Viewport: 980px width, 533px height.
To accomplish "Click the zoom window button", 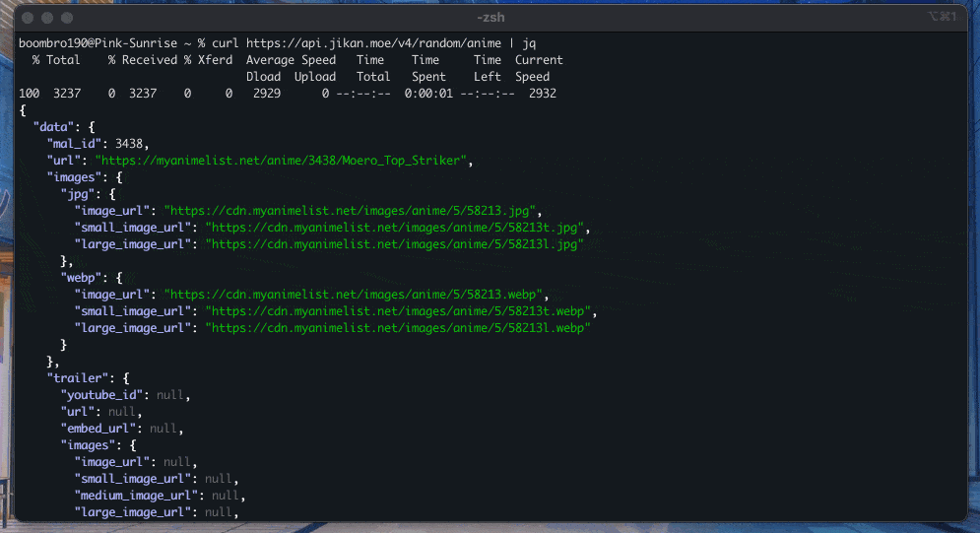I will (x=67, y=18).
